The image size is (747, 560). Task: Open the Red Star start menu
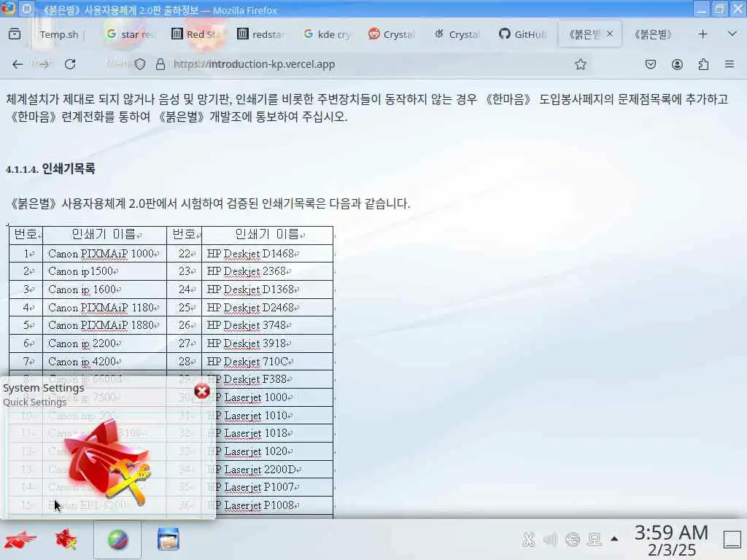(x=20, y=540)
